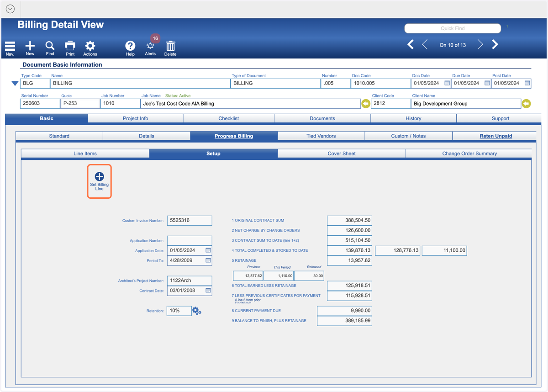Viewport: 548px width, 392px height.
Task: Click the Quote P-253 field
Action: click(80, 104)
